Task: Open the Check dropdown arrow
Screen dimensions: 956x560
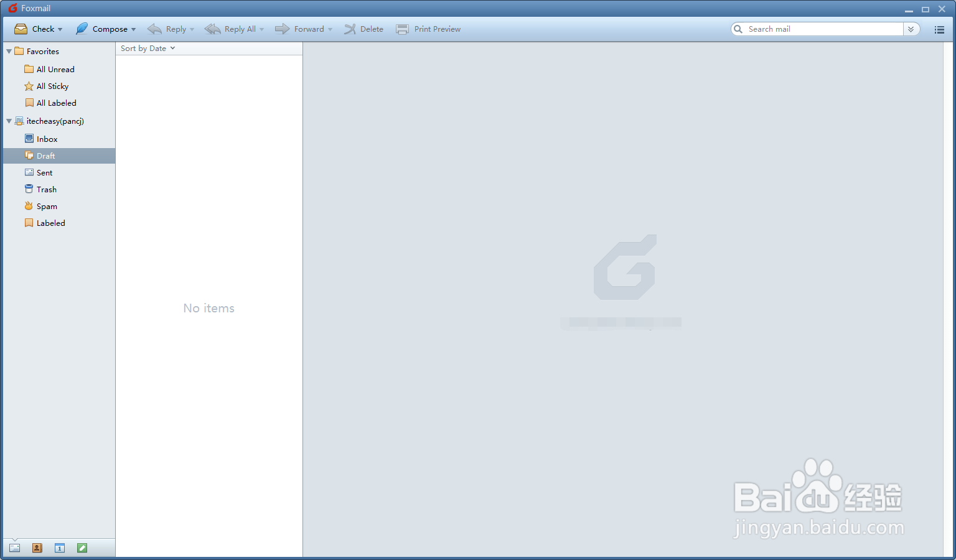Action: (x=60, y=30)
